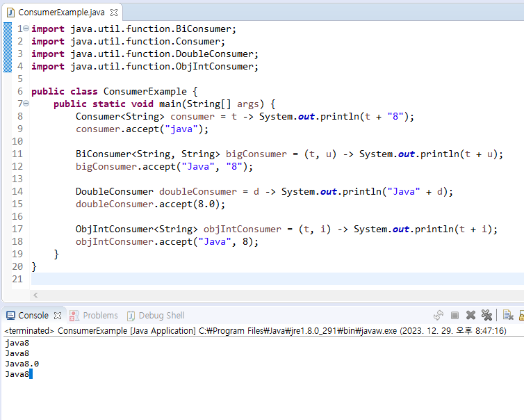Place cursor on empty highlighted line 21

click(x=277, y=279)
